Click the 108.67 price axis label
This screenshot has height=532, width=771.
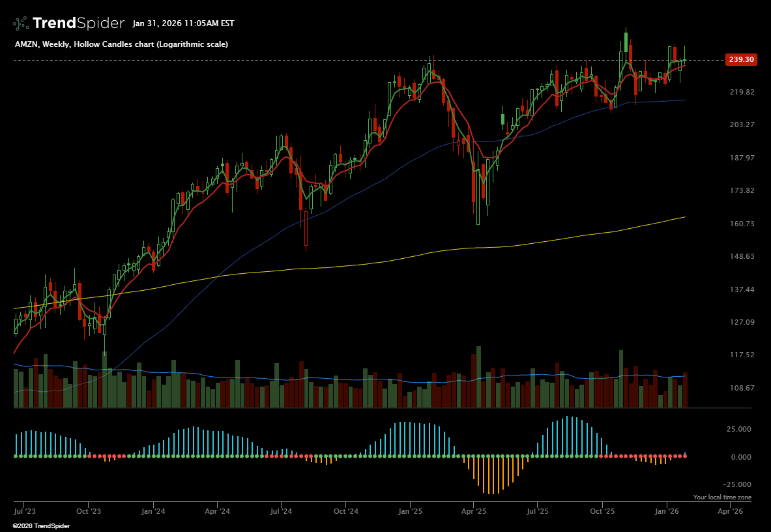point(742,388)
